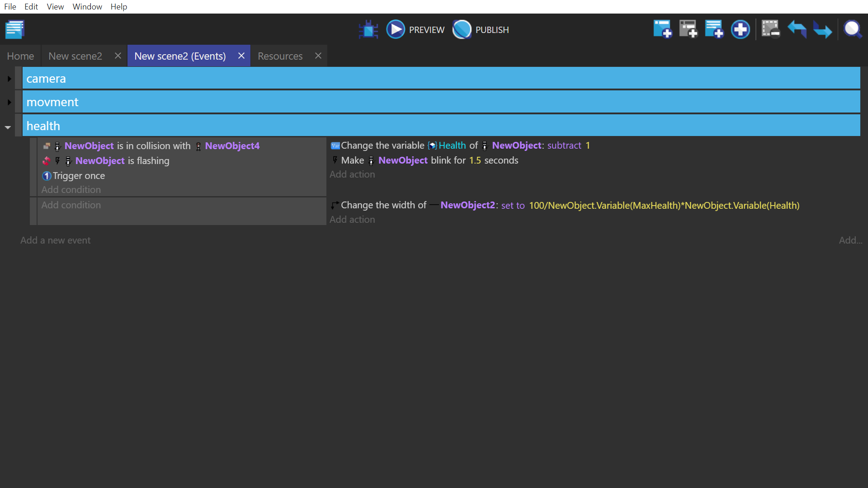Screen dimensions: 868x488
Task: Click the undo arrow icon
Action: (797, 30)
